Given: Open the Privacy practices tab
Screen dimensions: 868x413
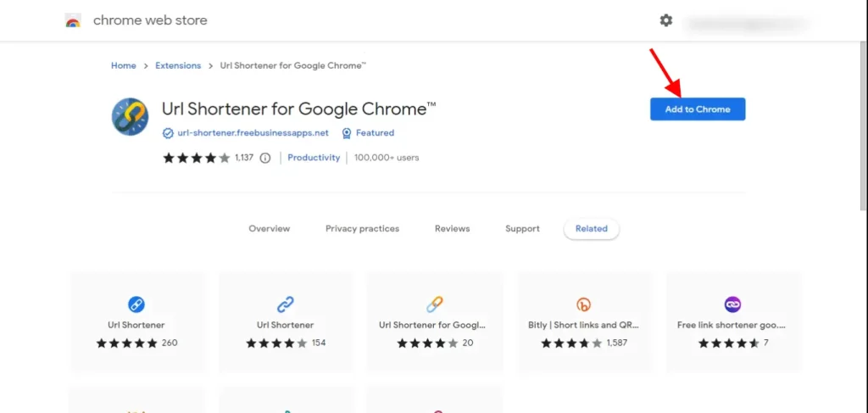Looking at the screenshot, I should 362,229.
